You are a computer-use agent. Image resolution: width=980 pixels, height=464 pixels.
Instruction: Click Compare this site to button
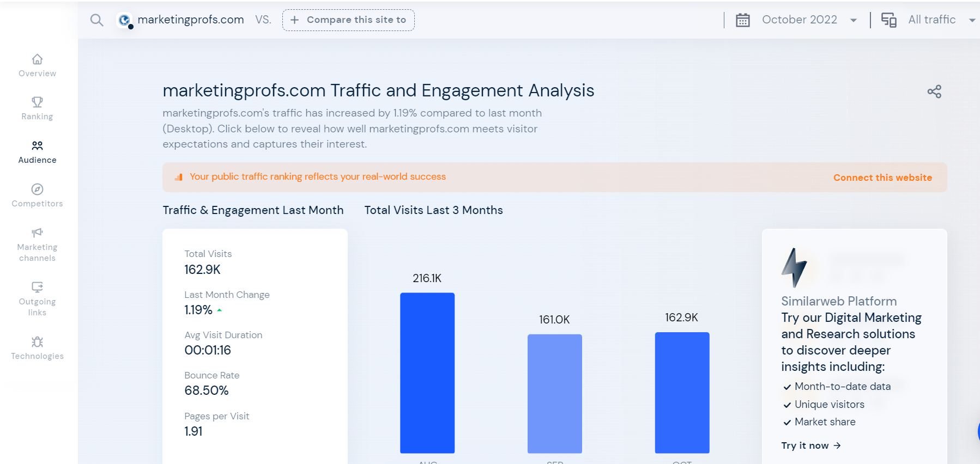click(x=348, y=20)
